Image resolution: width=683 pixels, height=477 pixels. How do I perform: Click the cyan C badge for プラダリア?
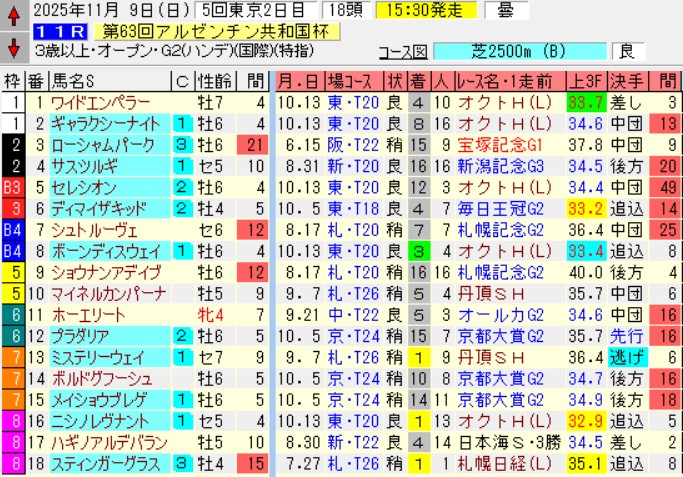181,336
